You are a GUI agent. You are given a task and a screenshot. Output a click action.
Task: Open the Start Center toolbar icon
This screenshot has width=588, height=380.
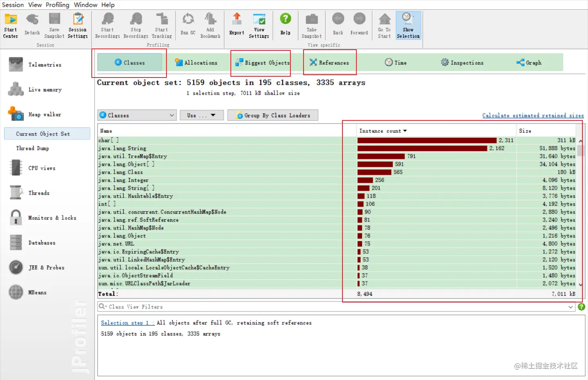[11, 26]
